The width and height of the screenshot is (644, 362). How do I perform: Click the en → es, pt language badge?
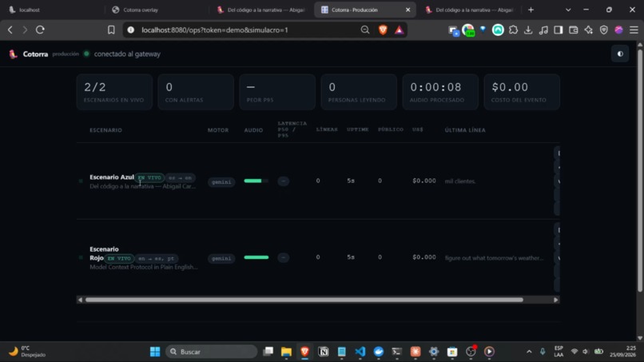[x=156, y=258]
